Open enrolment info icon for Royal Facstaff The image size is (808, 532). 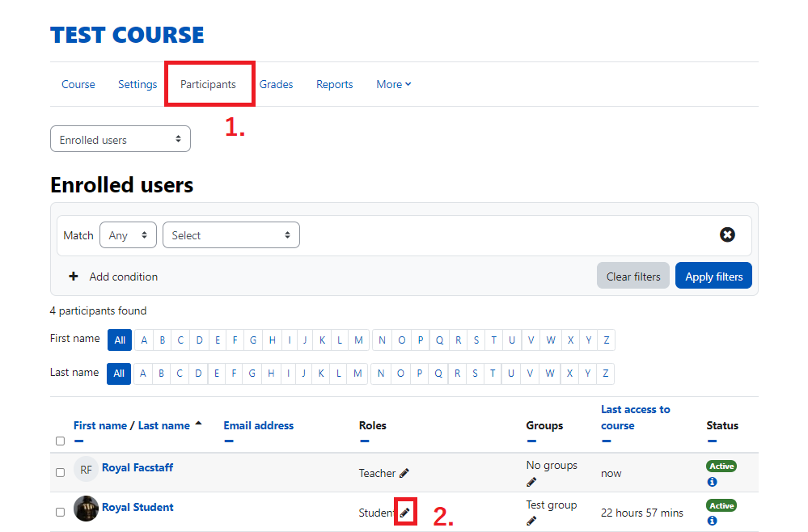tap(712, 482)
